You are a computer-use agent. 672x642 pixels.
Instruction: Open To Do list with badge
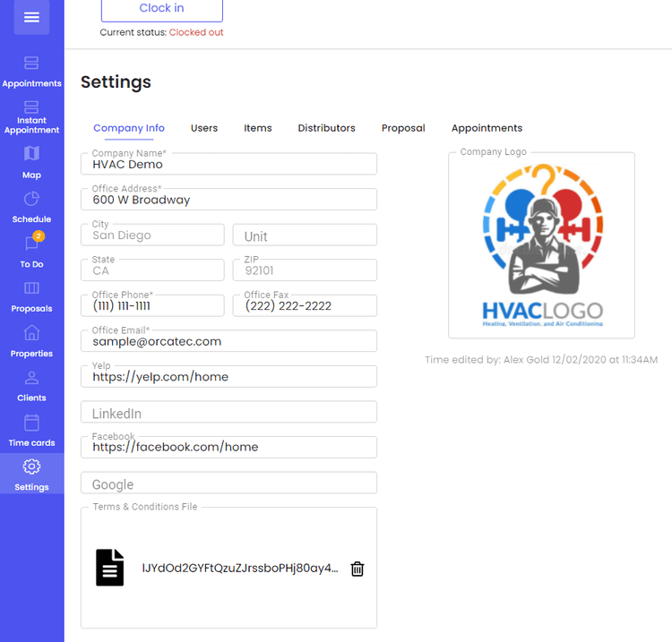pos(31,244)
